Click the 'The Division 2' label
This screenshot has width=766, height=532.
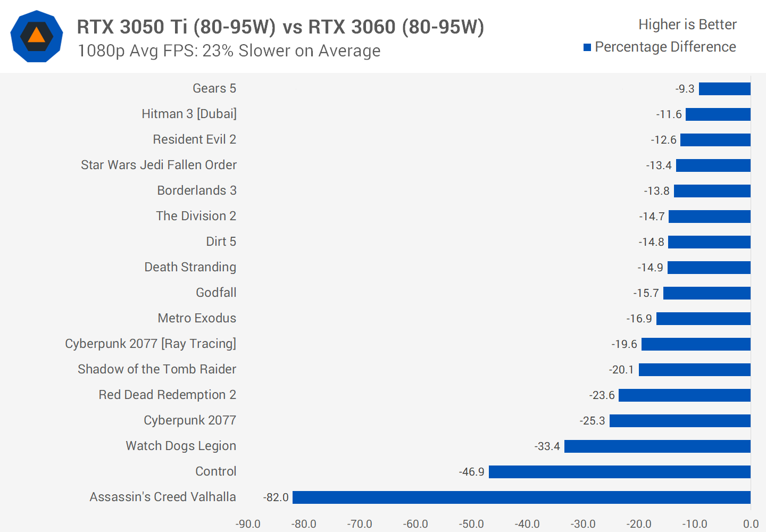(x=196, y=216)
